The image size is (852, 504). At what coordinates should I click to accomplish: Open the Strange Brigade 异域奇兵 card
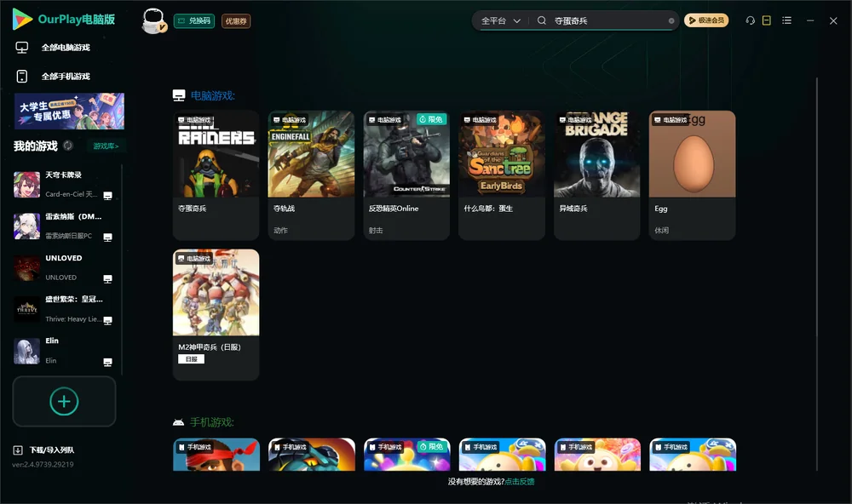[x=597, y=175]
